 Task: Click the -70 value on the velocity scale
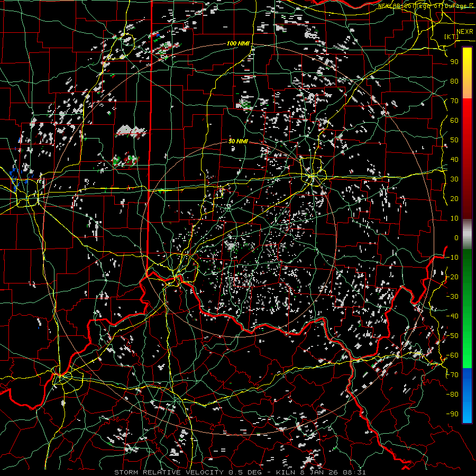coord(452,375)
